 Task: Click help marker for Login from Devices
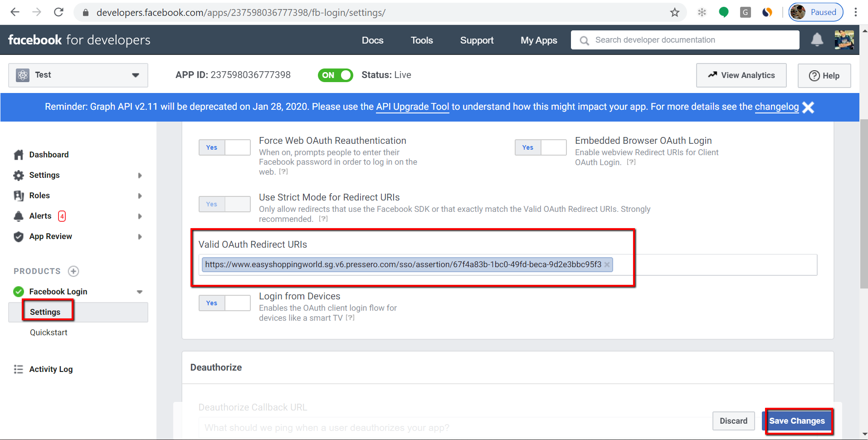(350, 318)
